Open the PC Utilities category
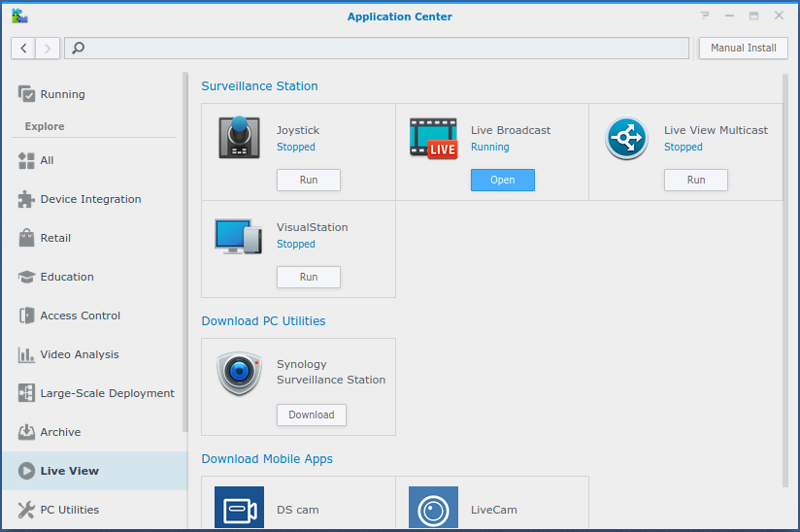The image size is (800, 532). (95, 509)
